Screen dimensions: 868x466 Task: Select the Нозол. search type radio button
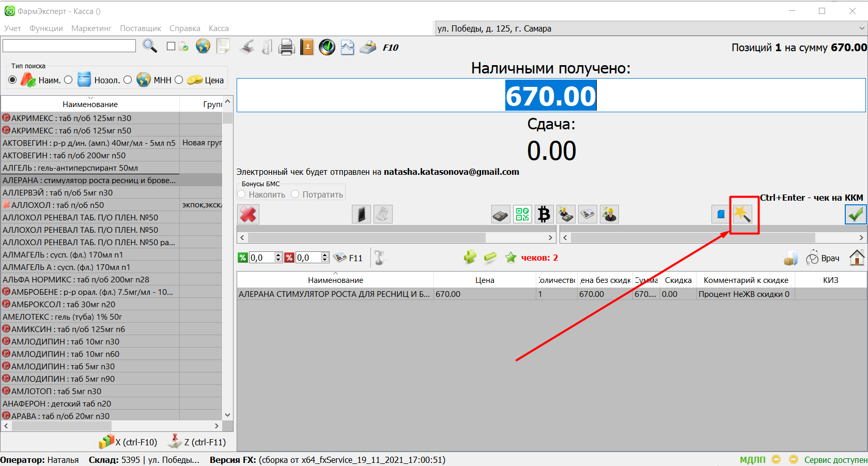click(68, 80)
